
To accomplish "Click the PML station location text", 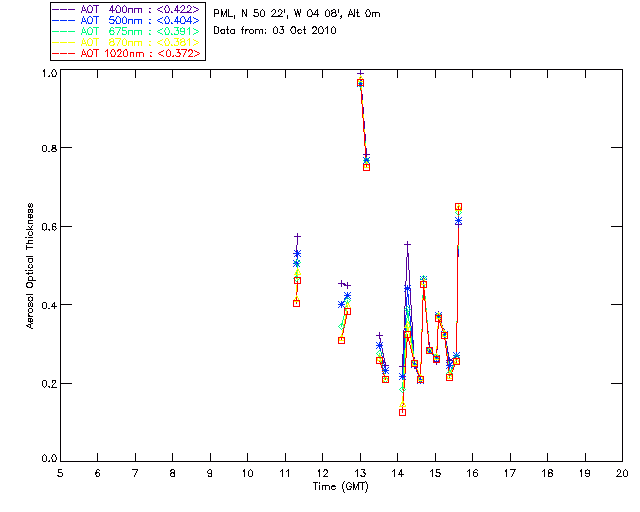I will point(297,14).
